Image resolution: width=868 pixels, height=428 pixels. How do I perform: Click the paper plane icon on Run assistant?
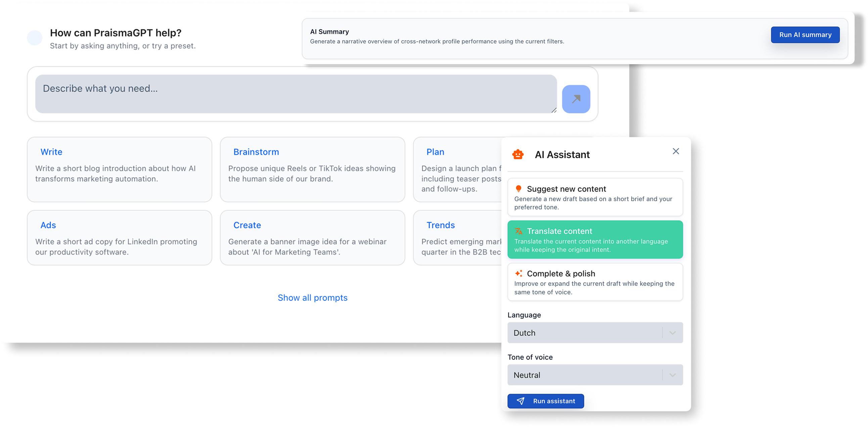520,401
